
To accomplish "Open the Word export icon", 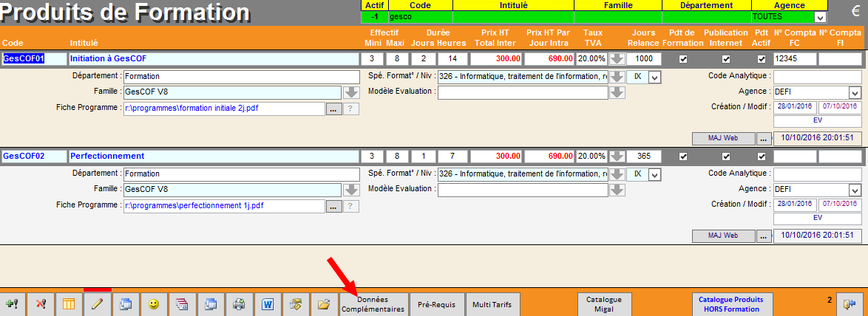I will (267, 304).
